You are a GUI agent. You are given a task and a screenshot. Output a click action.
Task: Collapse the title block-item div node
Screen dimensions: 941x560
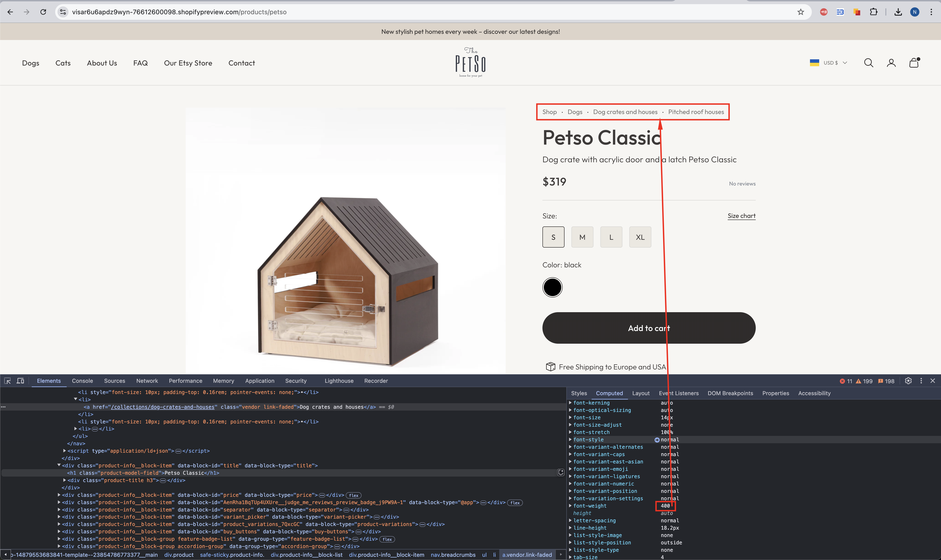pos(59,465)
